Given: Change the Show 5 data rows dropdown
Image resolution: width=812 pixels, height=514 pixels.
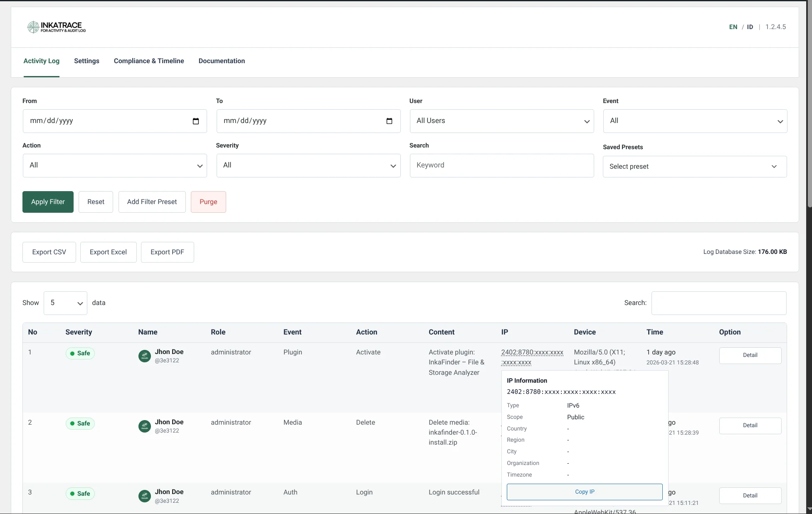Looking at the screenshot, I should click(65, 303).
